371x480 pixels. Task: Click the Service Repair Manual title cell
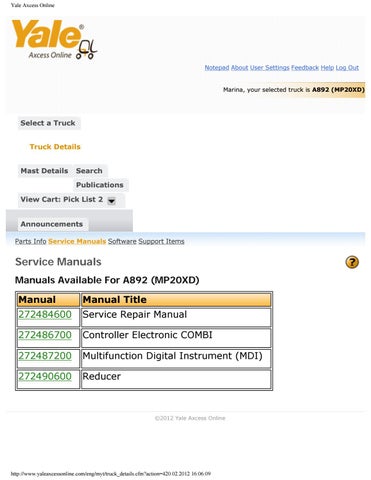[x=176, y=317]
